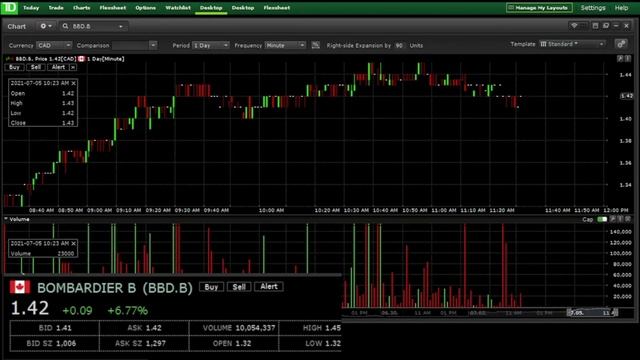Click the small Sell button on the chart

click(x=36, y=67)
